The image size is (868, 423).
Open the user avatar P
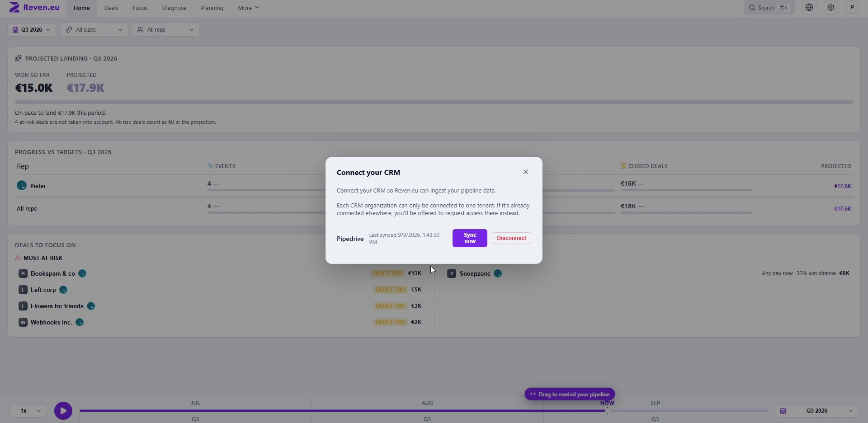pos(852,7)
